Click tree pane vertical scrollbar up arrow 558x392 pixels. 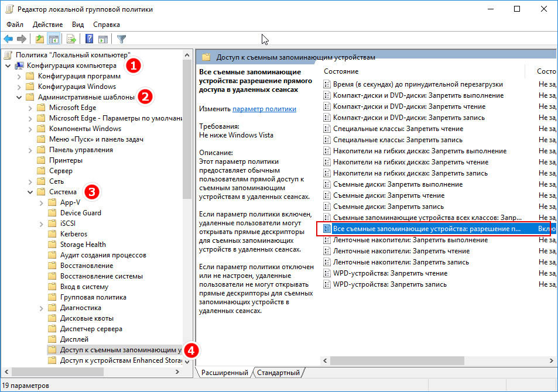[187, 55]
